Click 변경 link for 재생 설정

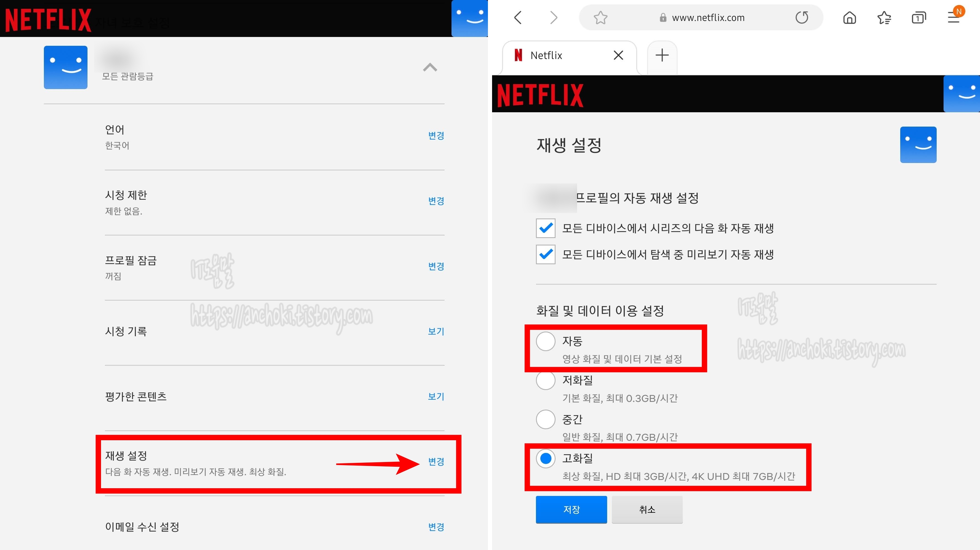coord(436,461)
